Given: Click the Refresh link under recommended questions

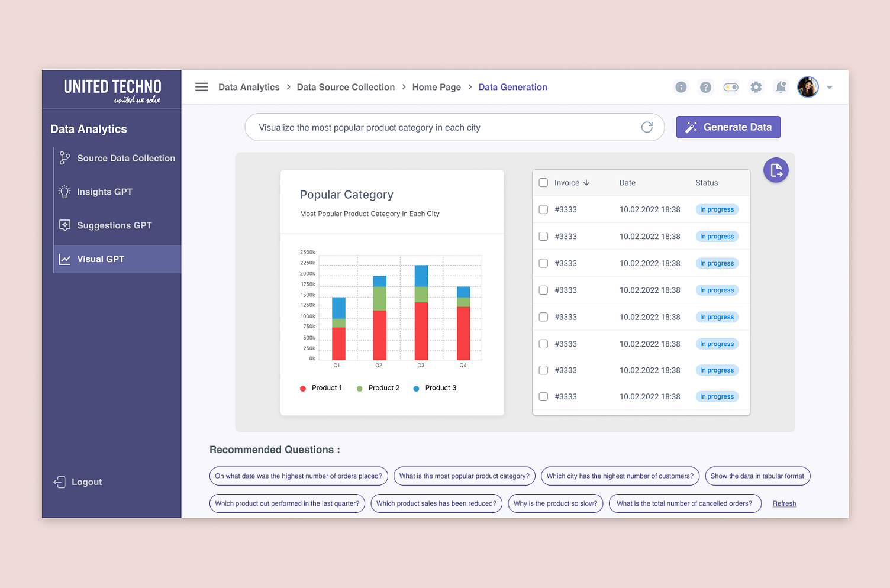Looking at the screenshot, I should (x=784, y=503).
